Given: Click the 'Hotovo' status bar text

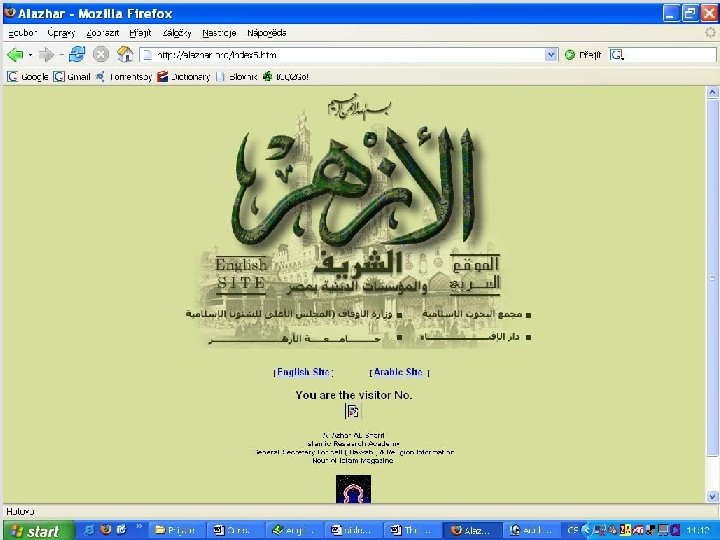Looking at the screenshot, I should (x=20, y=511).
